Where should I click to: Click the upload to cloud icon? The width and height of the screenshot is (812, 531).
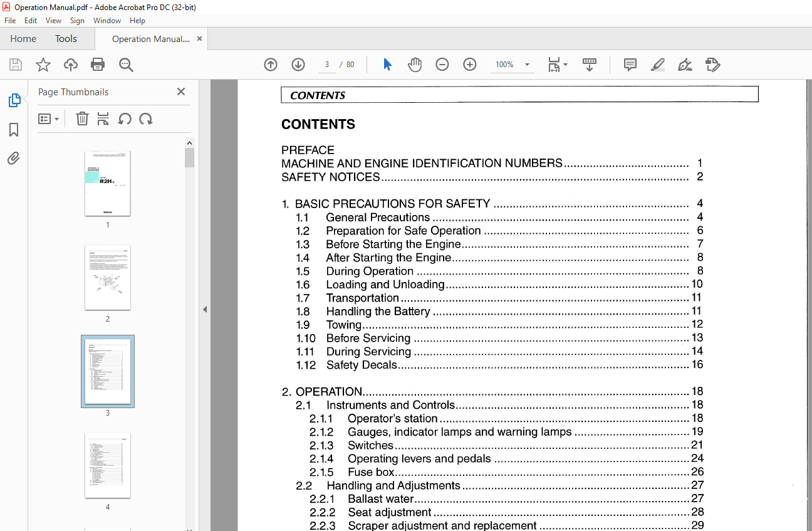[71, 65]
